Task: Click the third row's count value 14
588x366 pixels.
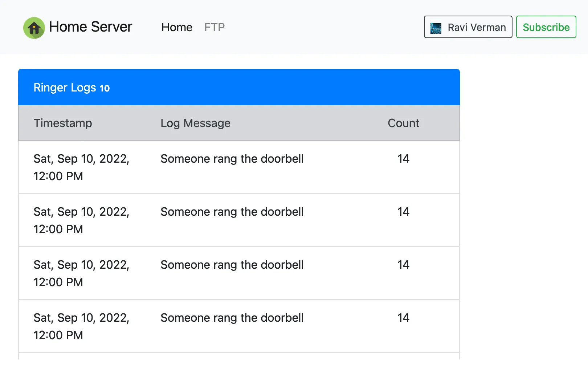Action: [403, 265]
